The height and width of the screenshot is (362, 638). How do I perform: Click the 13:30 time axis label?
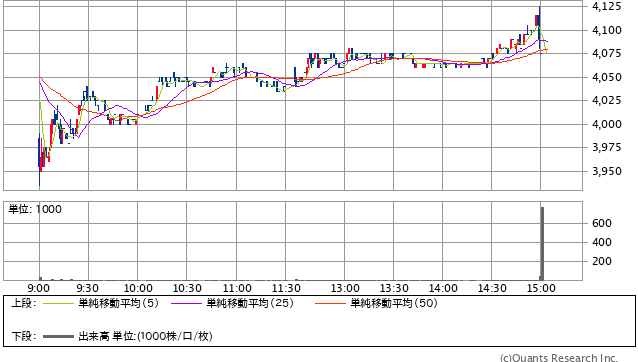394,288
